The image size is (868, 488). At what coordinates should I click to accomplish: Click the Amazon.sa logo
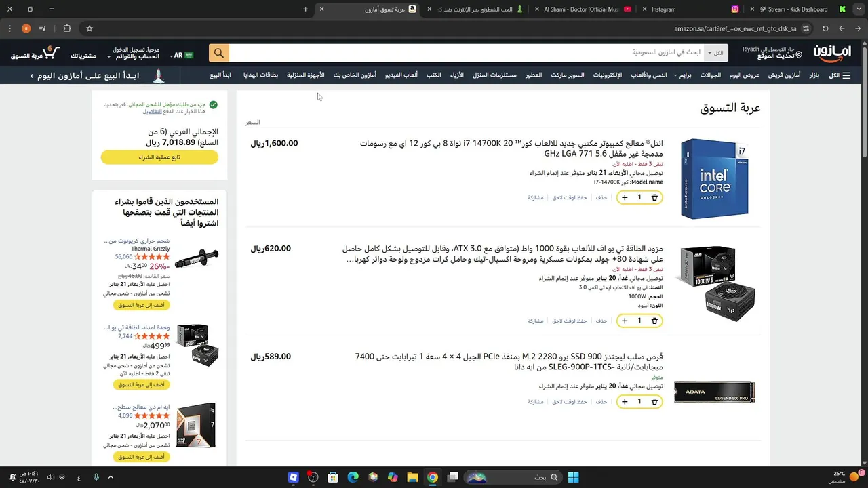point(831,54)
